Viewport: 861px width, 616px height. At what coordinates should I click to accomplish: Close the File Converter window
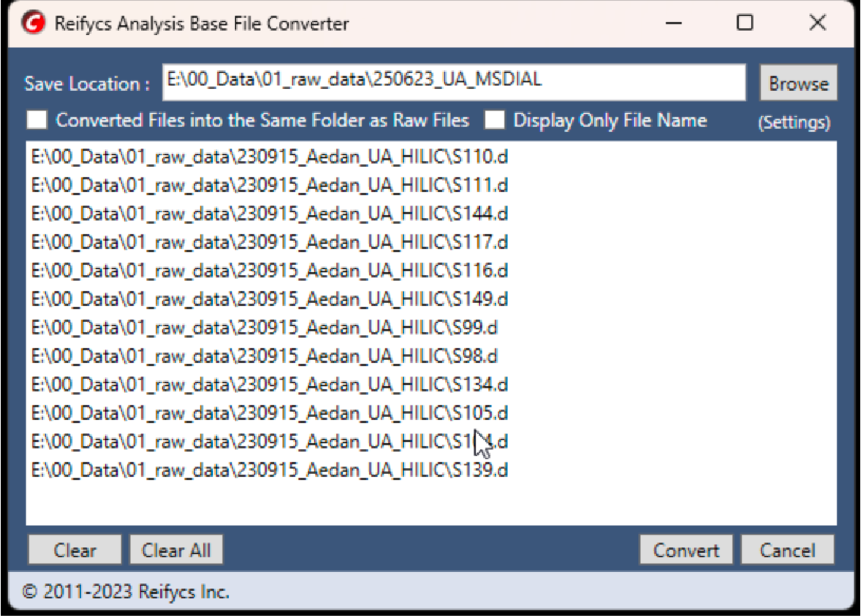point(817,23)
